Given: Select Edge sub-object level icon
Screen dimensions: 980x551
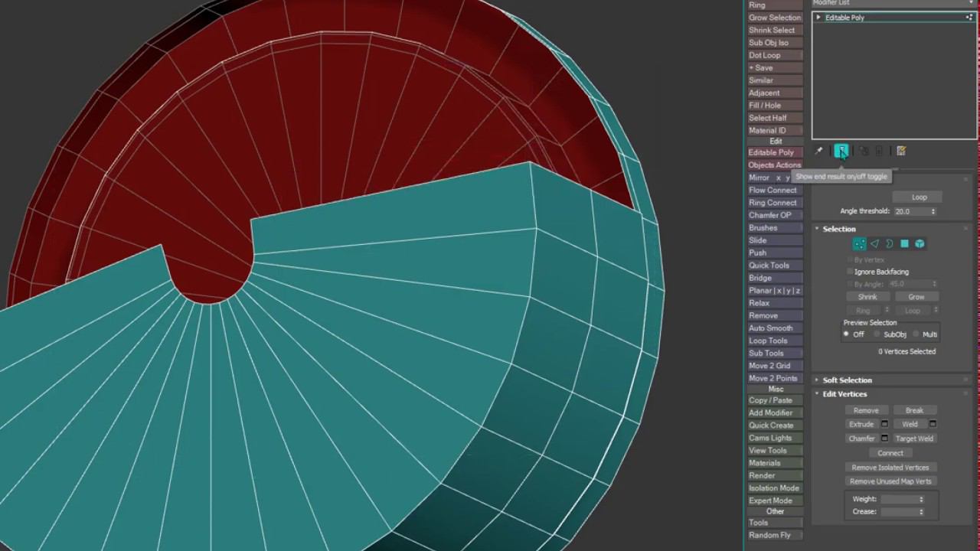Looking at the screenshot, I should tap(874, 244).
